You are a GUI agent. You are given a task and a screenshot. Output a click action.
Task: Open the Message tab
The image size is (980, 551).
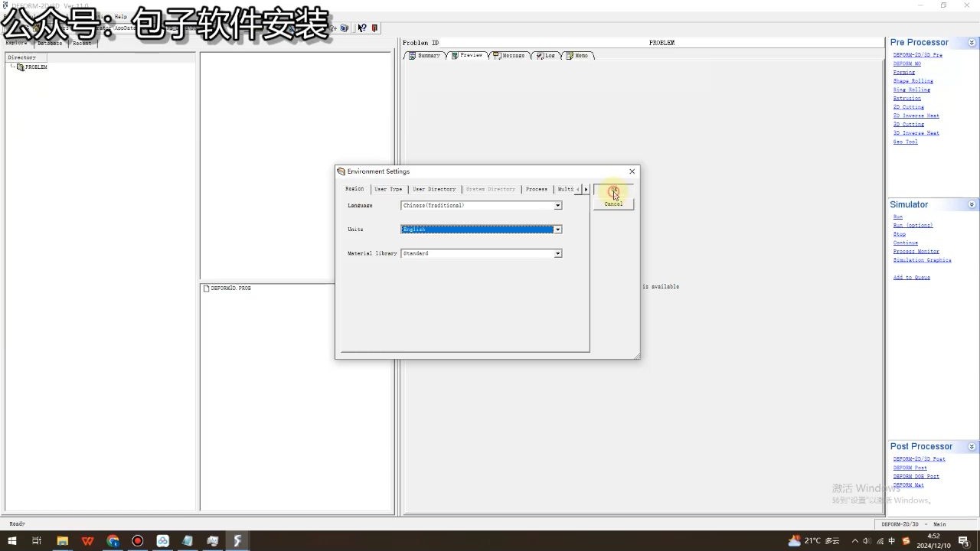pos(509,55)
